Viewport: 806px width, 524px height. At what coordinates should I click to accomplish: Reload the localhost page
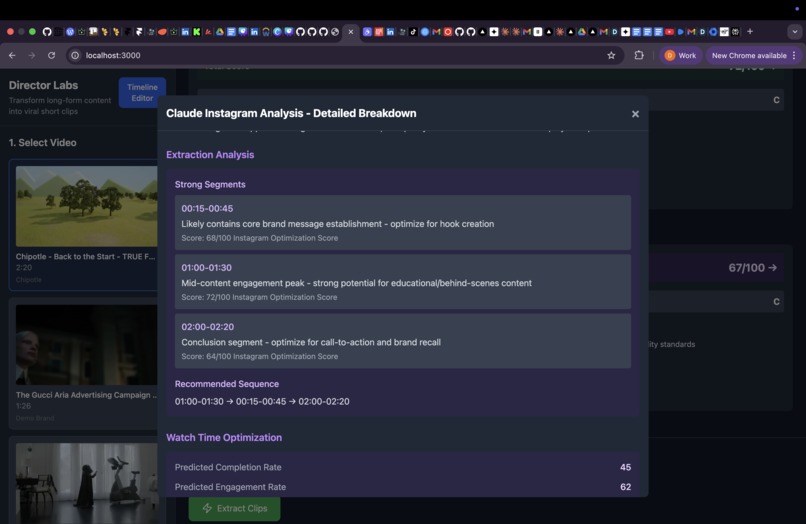[51, 55]
